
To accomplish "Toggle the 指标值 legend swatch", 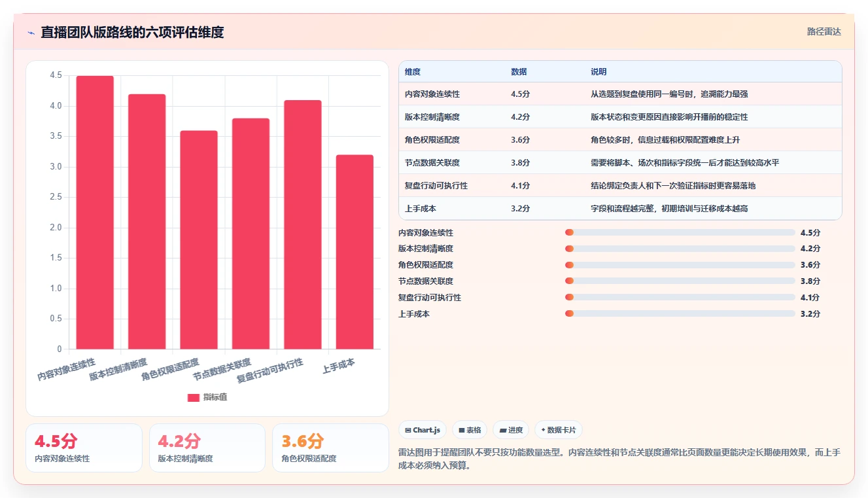I will 193,397.
